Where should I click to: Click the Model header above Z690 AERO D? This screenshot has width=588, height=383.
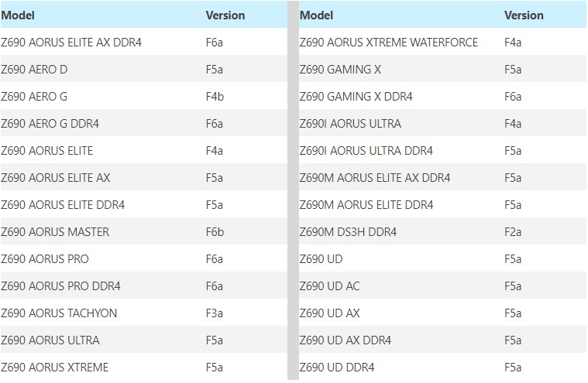[17, 15]
